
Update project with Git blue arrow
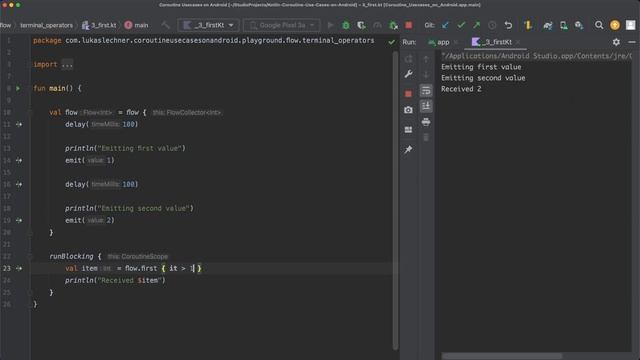pos(445,25)
